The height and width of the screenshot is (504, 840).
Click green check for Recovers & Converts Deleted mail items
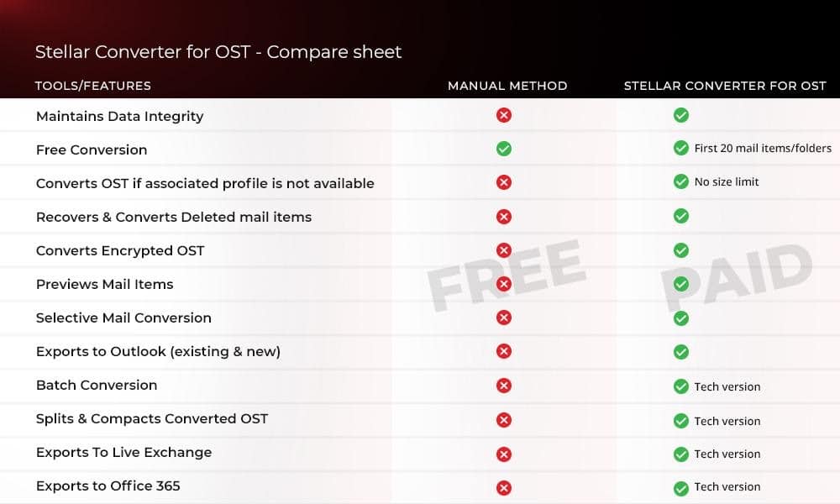pos(681,216)
